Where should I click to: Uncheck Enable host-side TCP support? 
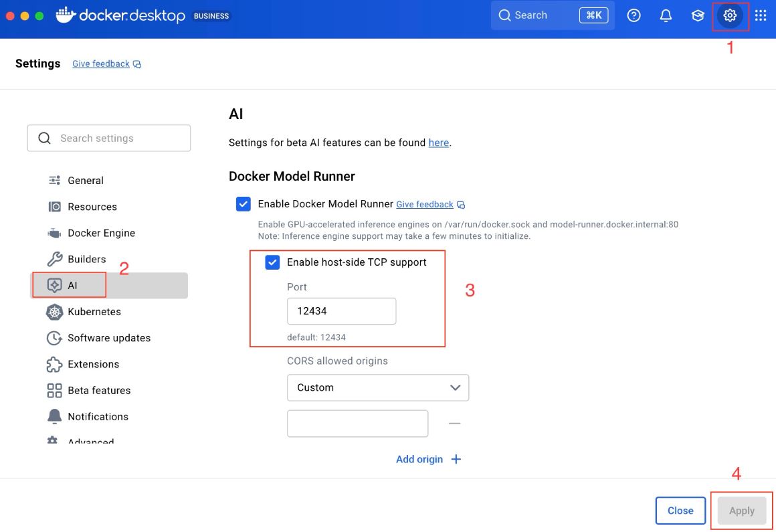pos(272,262)
